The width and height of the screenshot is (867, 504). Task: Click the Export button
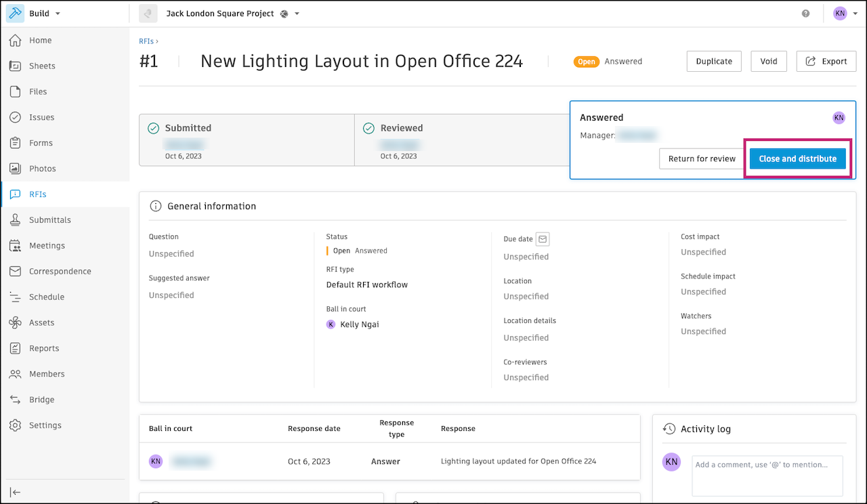click(x=826, y=61)
